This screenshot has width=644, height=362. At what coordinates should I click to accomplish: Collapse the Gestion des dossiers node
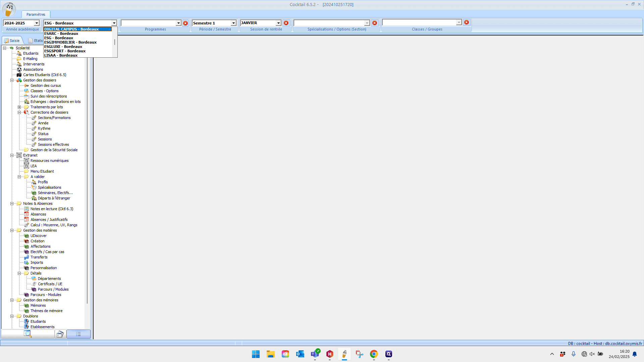pos(12,80)
